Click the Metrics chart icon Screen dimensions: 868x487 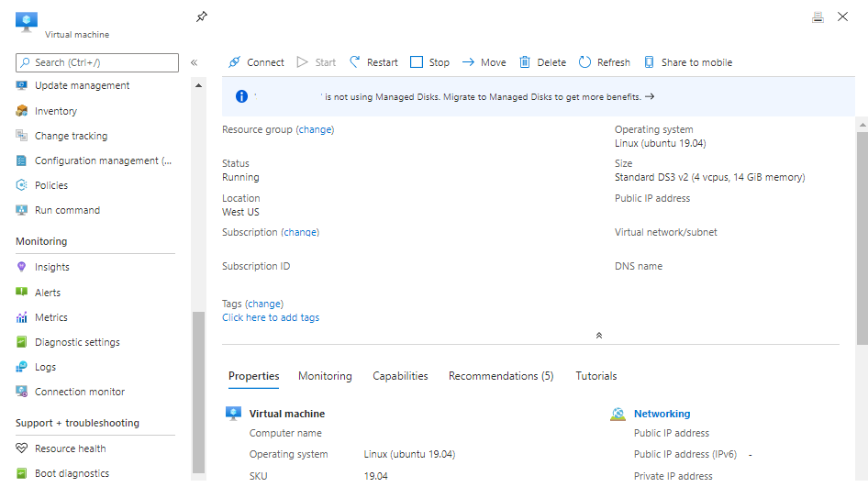22,317
